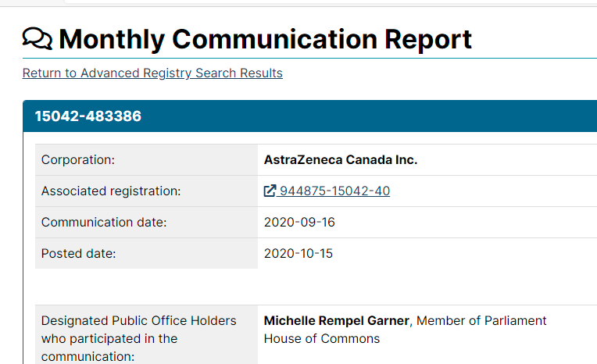
Task: Click the speech bubbles icon beside the heading
Action: (x=38, y=38)
